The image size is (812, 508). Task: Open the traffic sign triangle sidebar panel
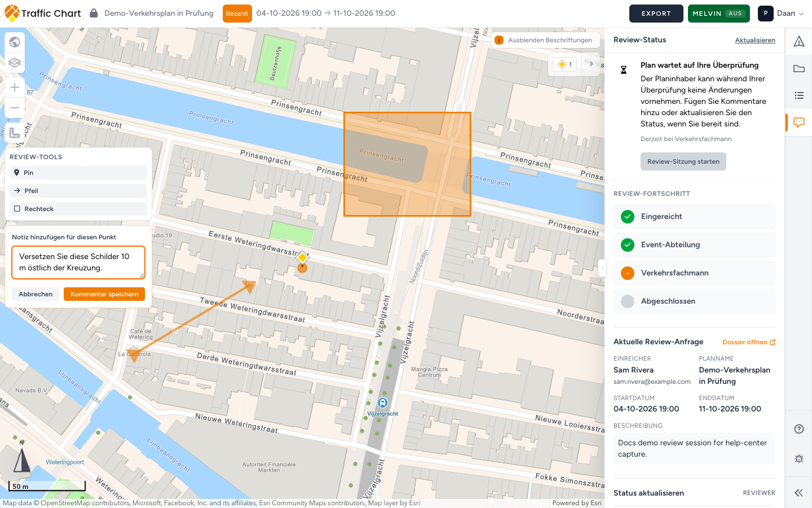799,41
